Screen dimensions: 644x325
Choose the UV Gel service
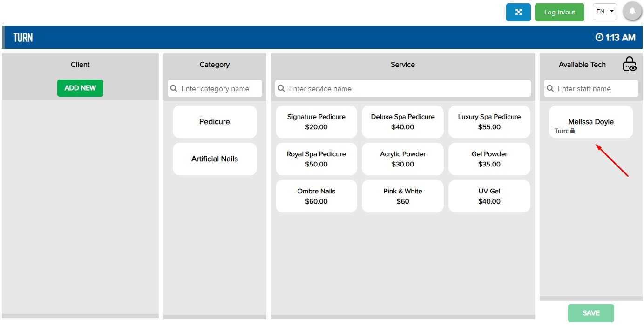(x=489, y=196)
